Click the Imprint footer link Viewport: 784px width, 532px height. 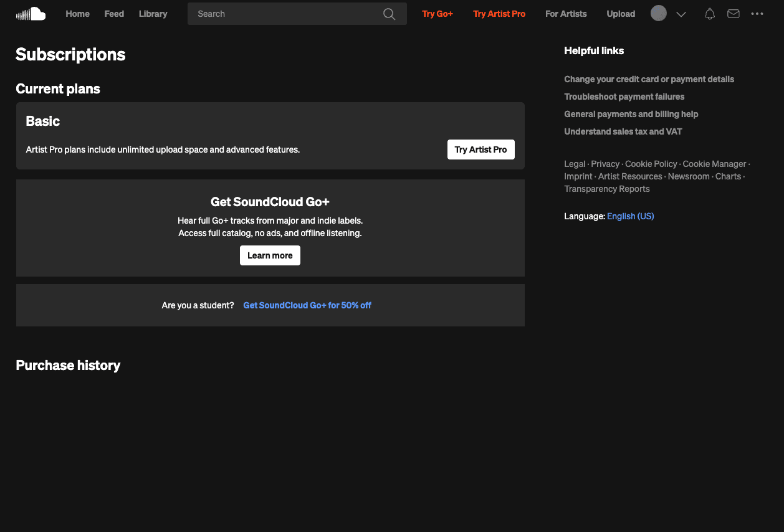coord(578,176)
